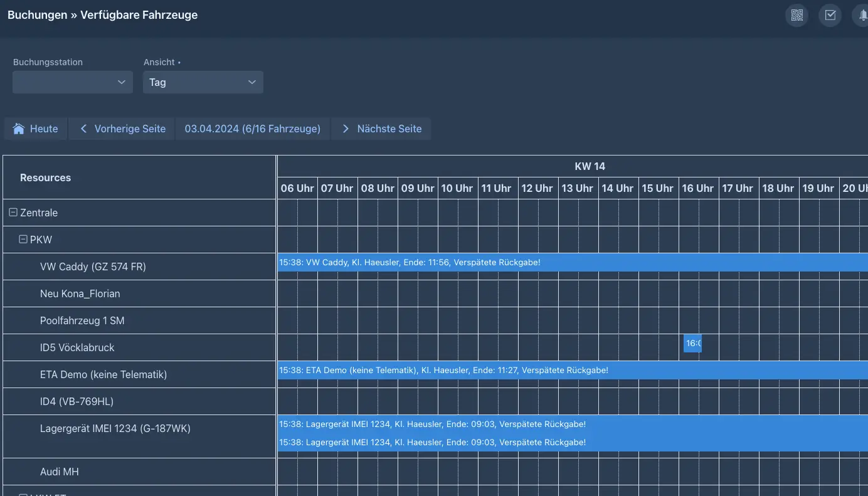Collapse the Zentrale group

(13, 213)
